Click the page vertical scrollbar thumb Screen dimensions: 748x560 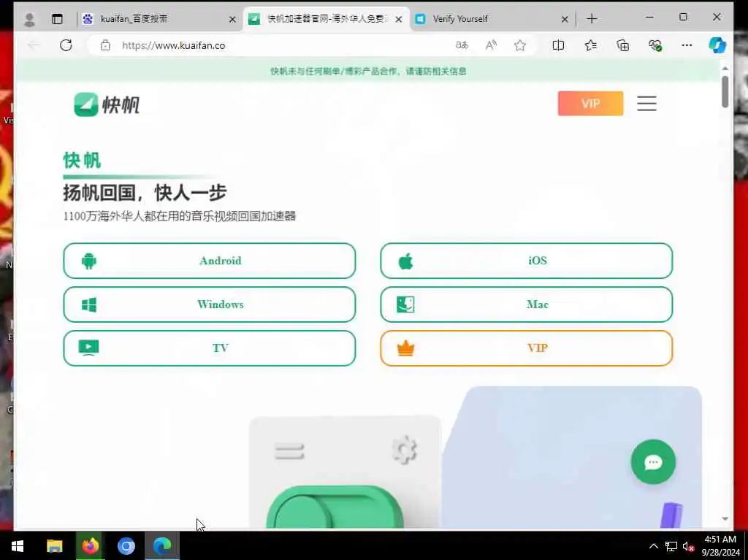click(725, 91)
